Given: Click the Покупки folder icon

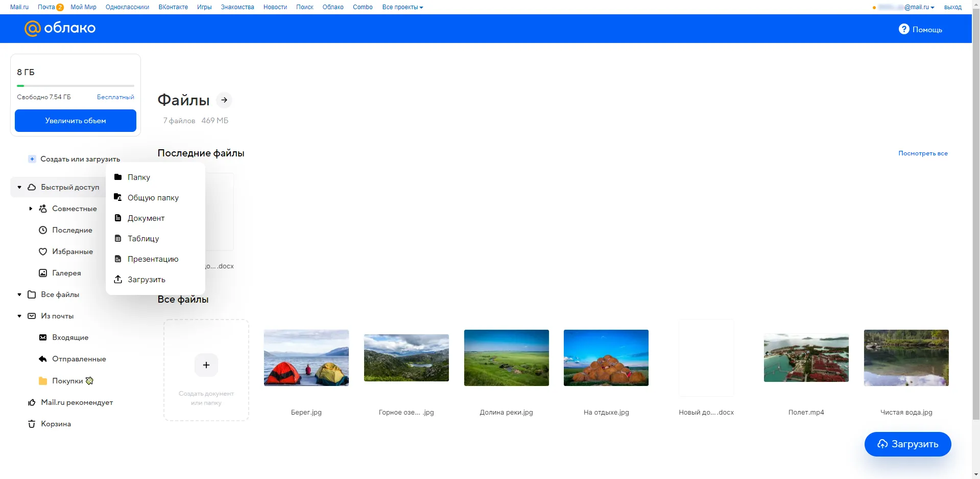Looking at the screenshot, I should pyautogui.click(x=43, y=381).
